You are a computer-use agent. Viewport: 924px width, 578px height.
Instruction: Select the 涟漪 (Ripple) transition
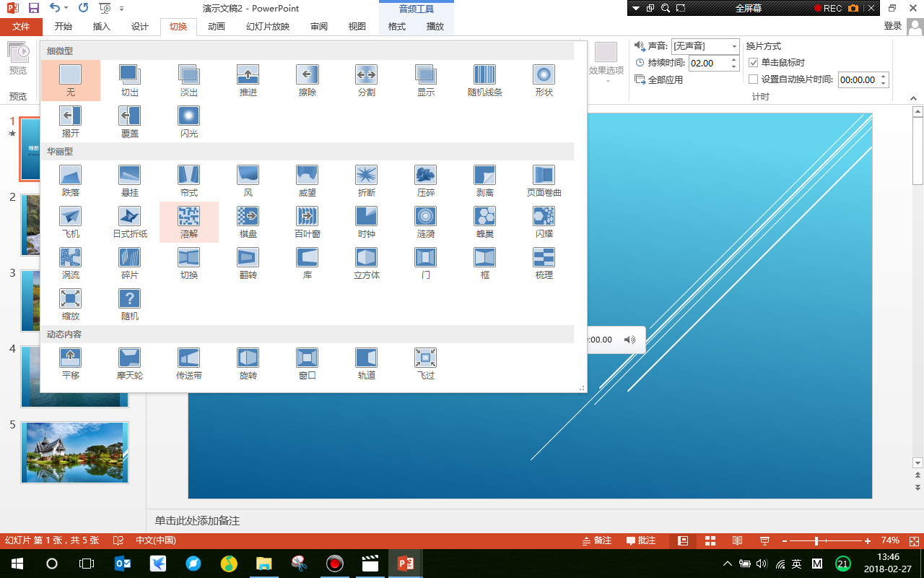point(426,222)
